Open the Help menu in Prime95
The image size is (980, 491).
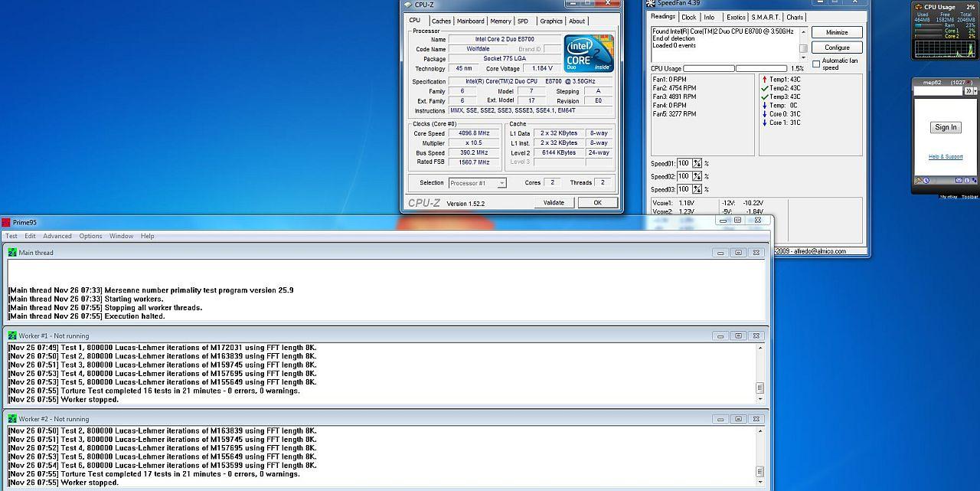(x=147, y=236)
